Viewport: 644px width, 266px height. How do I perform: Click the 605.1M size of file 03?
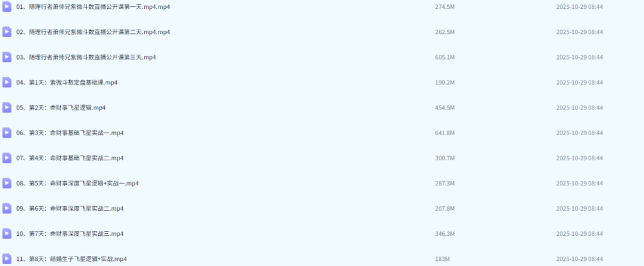click(445, 57)
